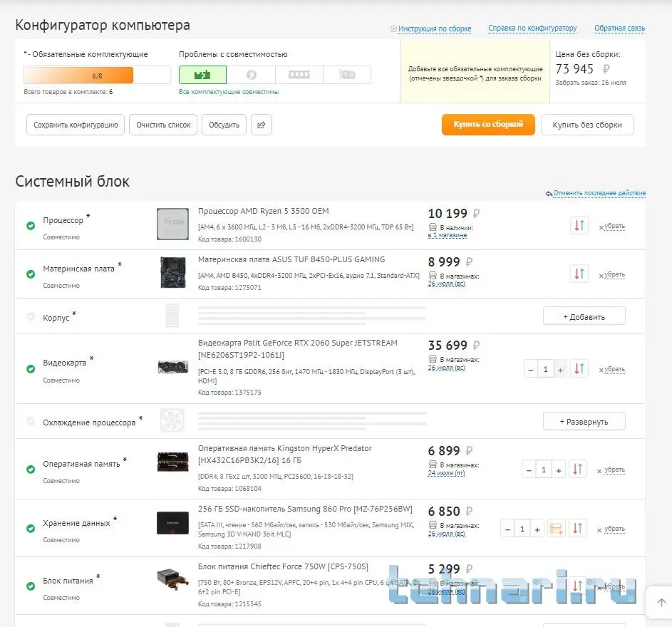The width and height of the screenshot is (672, 627).
Task: Increase SSD quantity with plus
Action: (537, 529)
